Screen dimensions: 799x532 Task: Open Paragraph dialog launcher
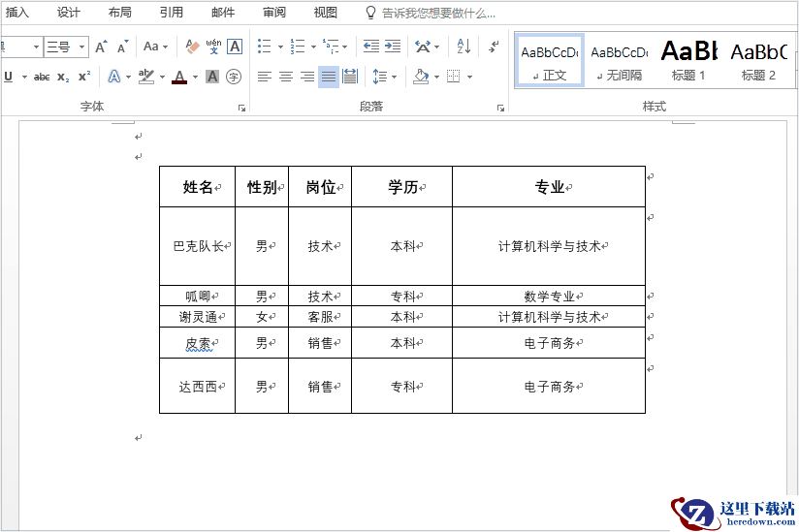coord(501,108)
